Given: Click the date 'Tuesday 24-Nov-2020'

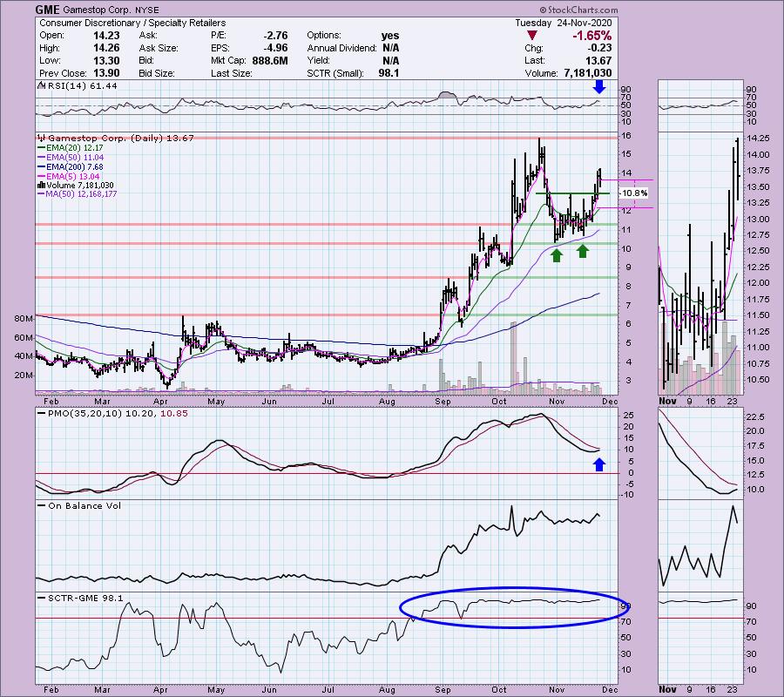Looking at the screenshot, I should point(564,23).
